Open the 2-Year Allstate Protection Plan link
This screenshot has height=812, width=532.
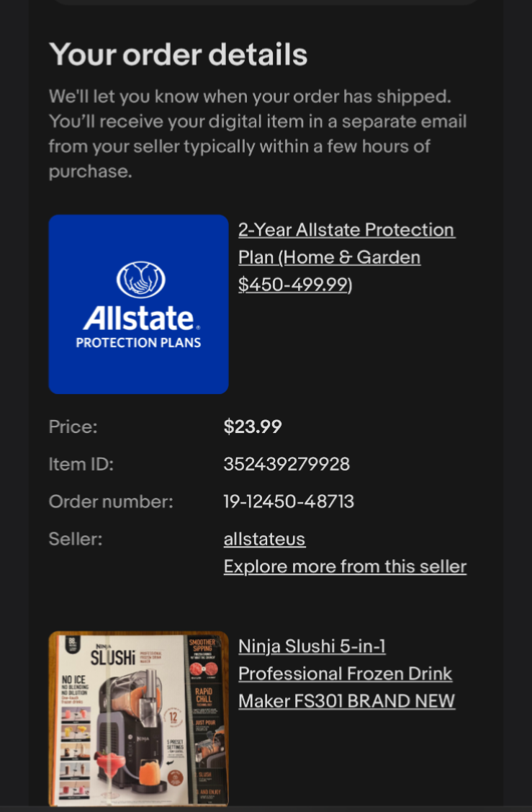[346, 257]
